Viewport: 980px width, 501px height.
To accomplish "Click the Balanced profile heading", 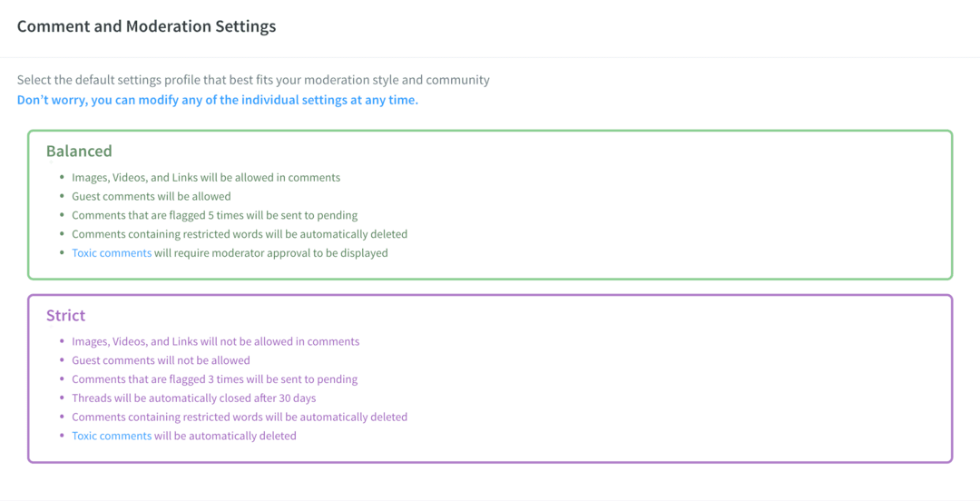I will point(79,152).
